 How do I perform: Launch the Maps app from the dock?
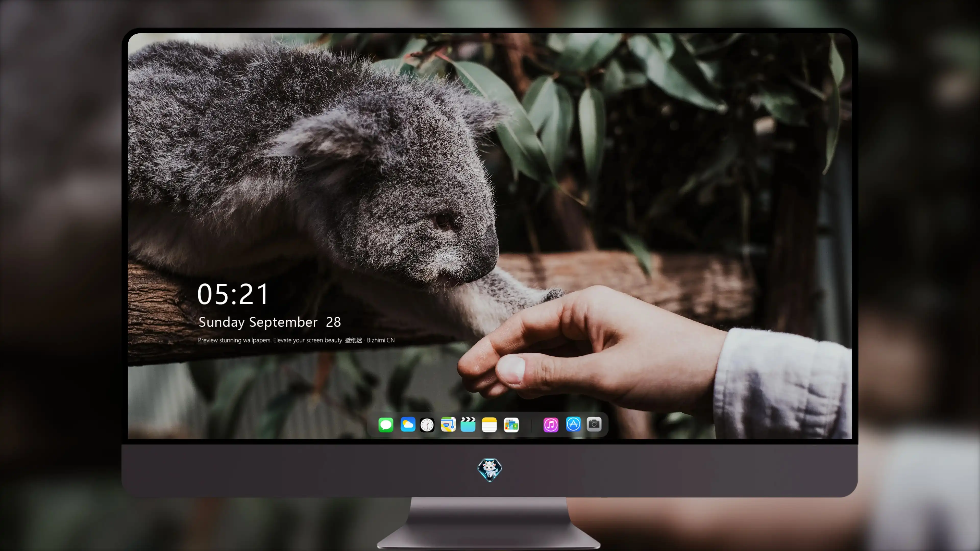pyautogui.click(x=448, y=424)
